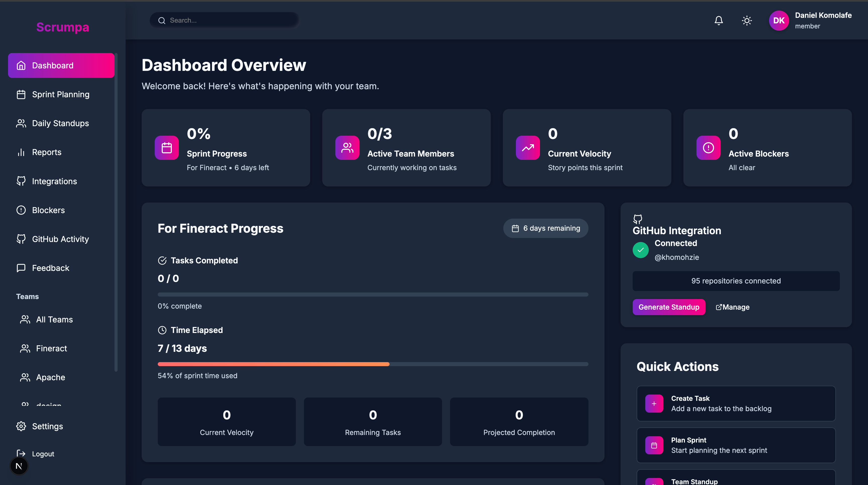Open Sprint Planning in sidebar
Image resolution: width=868 pixels, height=485 pixels.
[61, 94]
